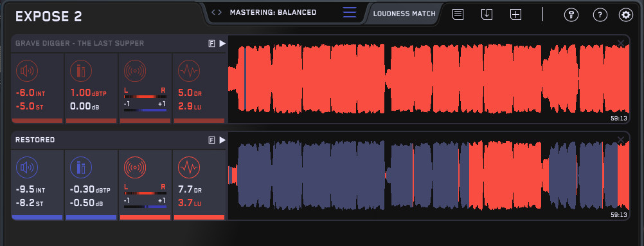Click the stereo field icon on Grave Digger
This screenshot has width=644, height=246.
pos(135,71)
